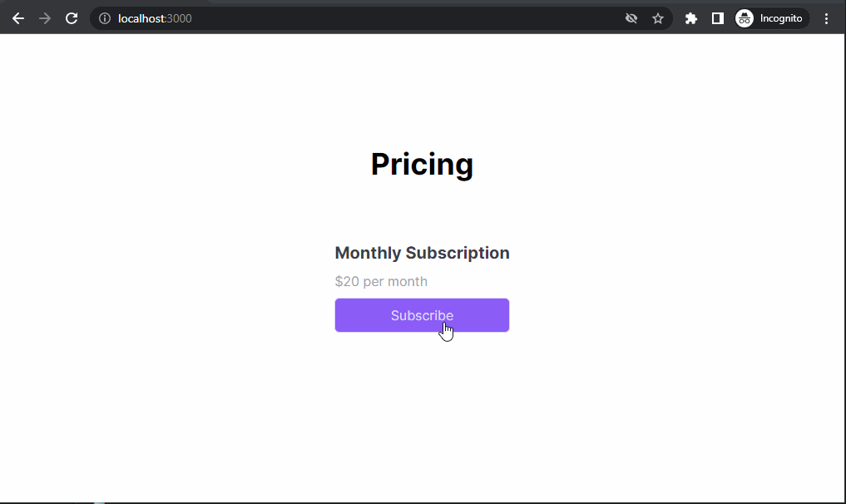Open the side panel icon

(x=717, y=17)
